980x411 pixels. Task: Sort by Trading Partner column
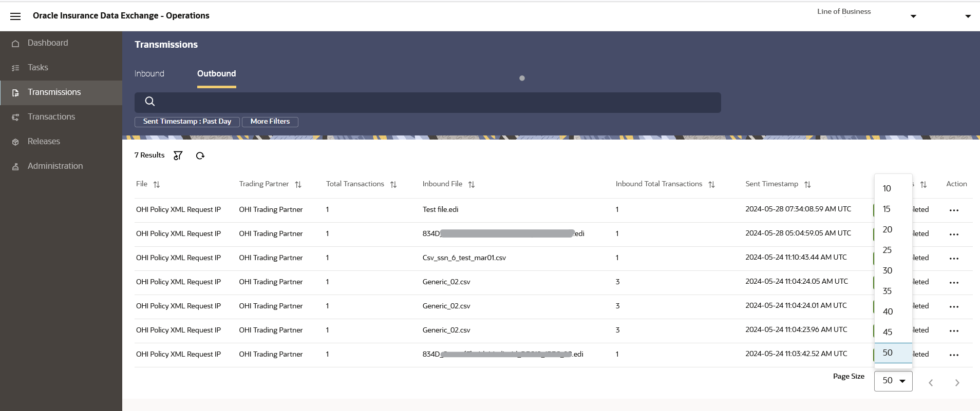(298, 185)
